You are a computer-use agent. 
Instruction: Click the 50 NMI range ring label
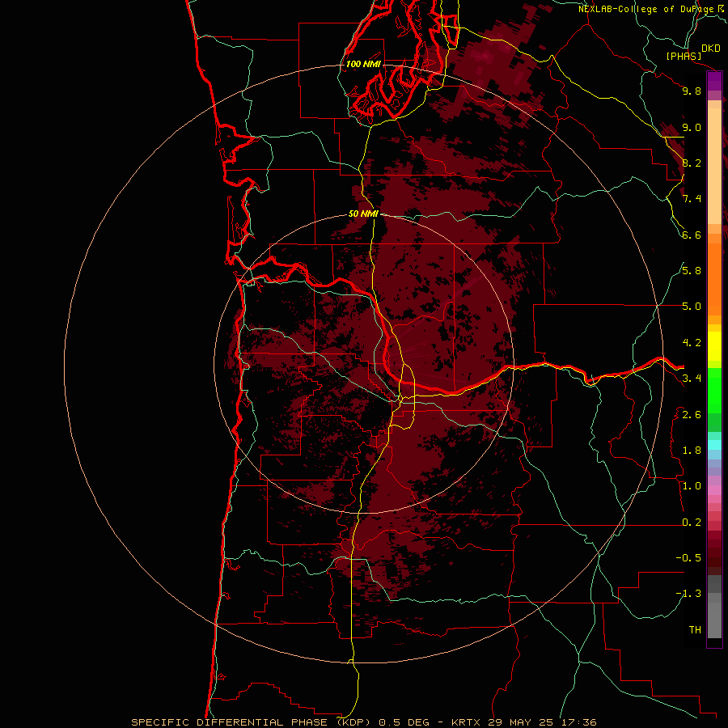tap(363, 214)
